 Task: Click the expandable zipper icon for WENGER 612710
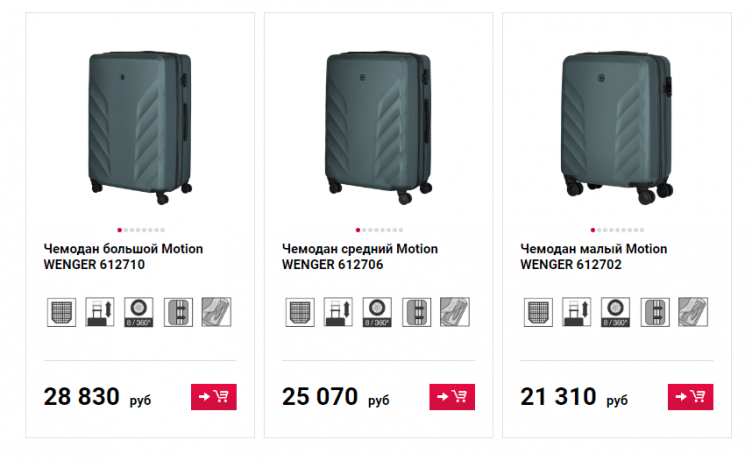click(x=178, y=312)
